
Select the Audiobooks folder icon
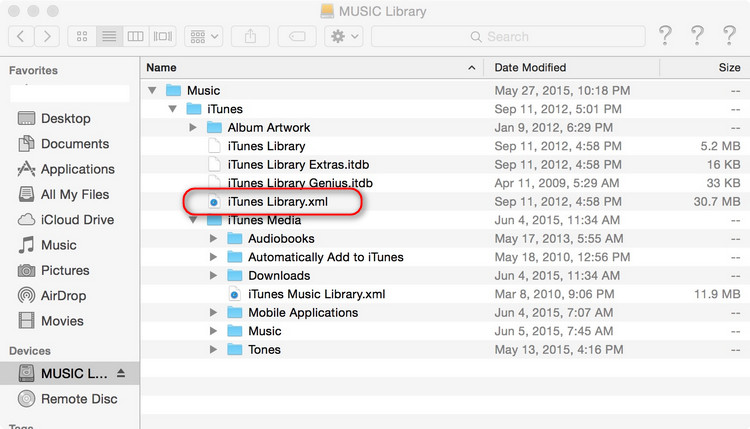(x=234, y=239)
